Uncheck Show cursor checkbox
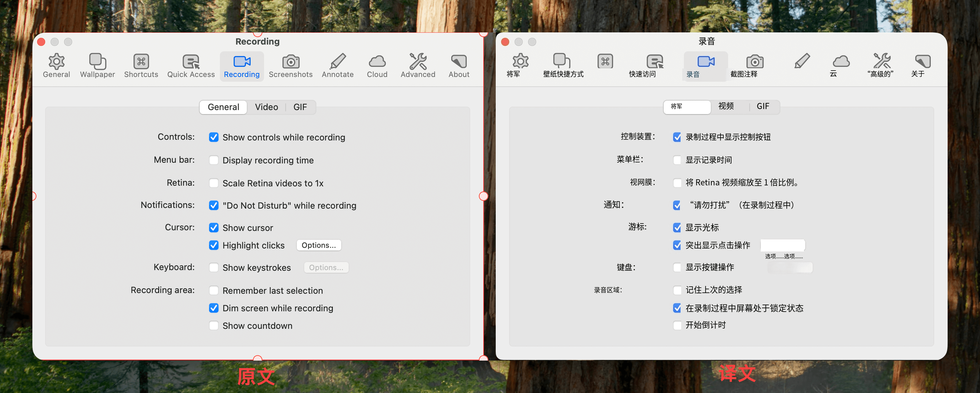Screen dimensions: 980x393 (x=214, y=227)
